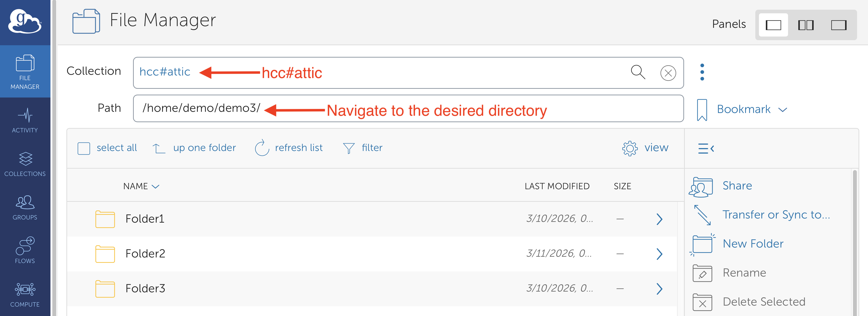The image size is (868, 316).
Task: Click the search magnifier in Collection field
Action: click(x=638, y=72)
